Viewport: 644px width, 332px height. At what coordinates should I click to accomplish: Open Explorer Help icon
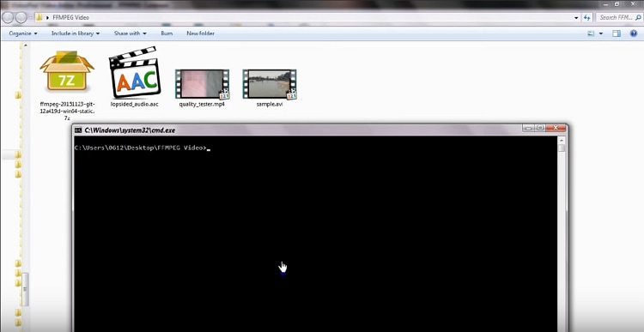tap(634, 33)
